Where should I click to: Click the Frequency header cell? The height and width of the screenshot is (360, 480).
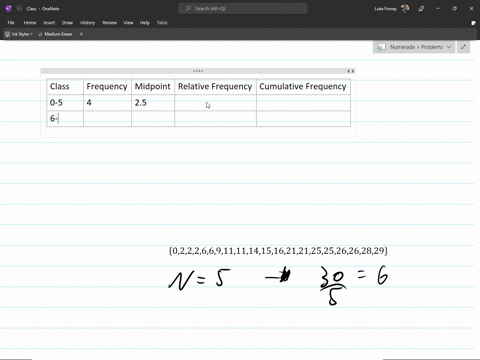[x=107, y=87]
